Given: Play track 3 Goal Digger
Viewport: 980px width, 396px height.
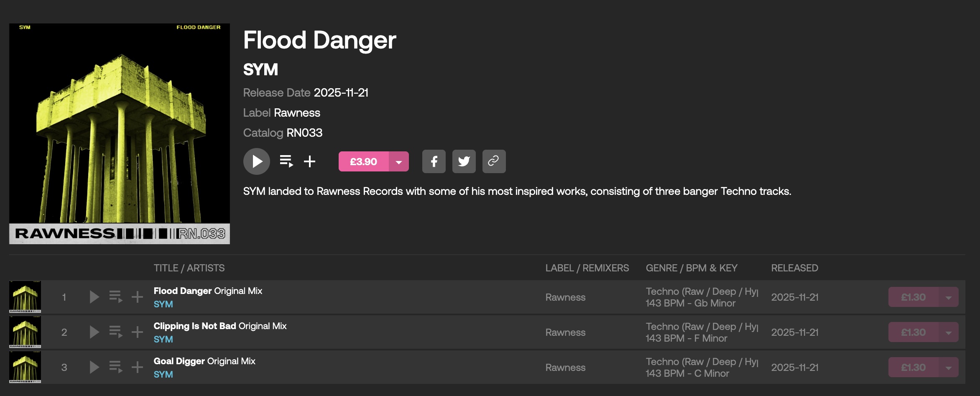Looking at the screenshot, I should click(x=94, y=368).
